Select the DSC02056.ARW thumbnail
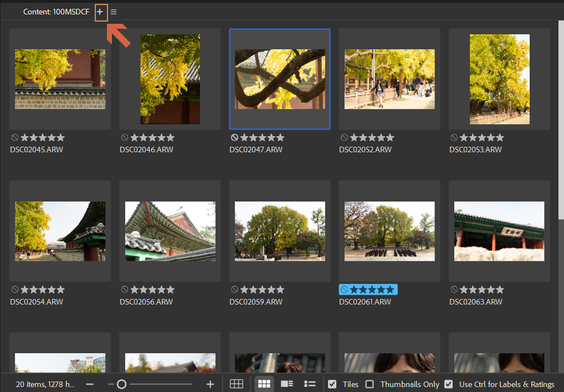564x392 pixels. [x=170, y=231]
